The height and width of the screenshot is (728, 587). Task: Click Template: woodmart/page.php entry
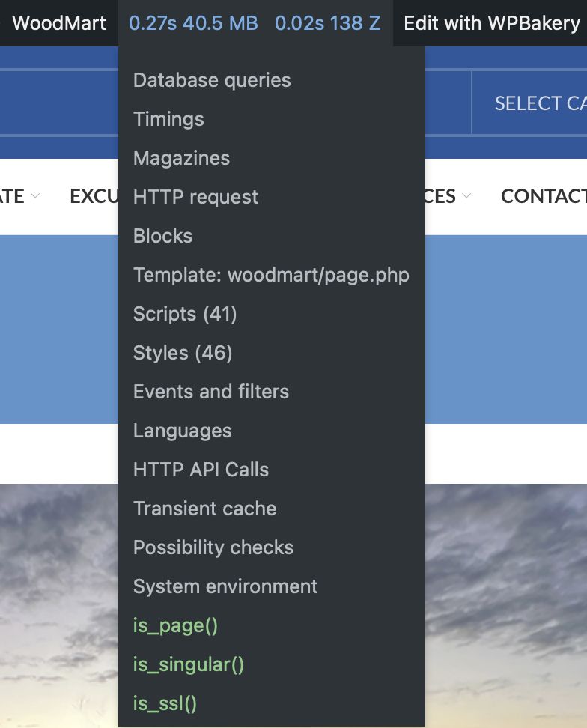point(272,276)
